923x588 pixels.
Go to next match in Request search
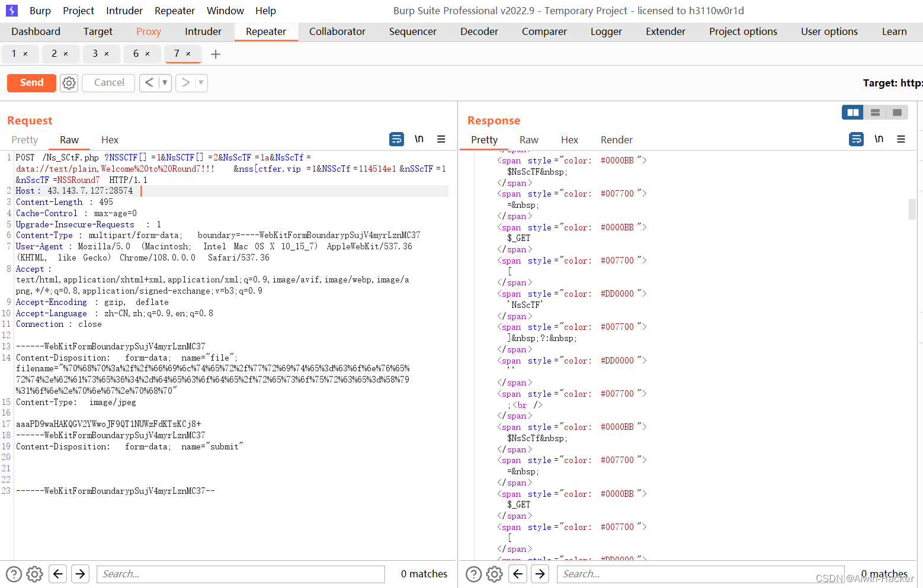pos(81,574)
